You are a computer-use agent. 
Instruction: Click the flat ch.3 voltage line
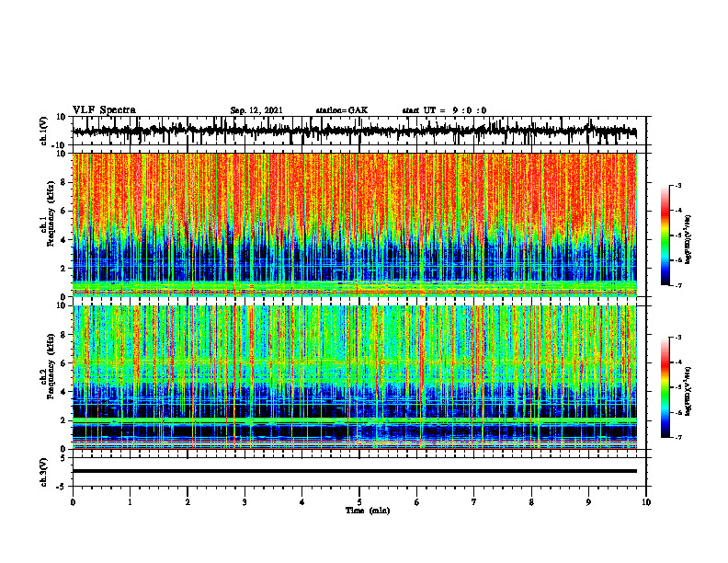(x=354, y=471)
